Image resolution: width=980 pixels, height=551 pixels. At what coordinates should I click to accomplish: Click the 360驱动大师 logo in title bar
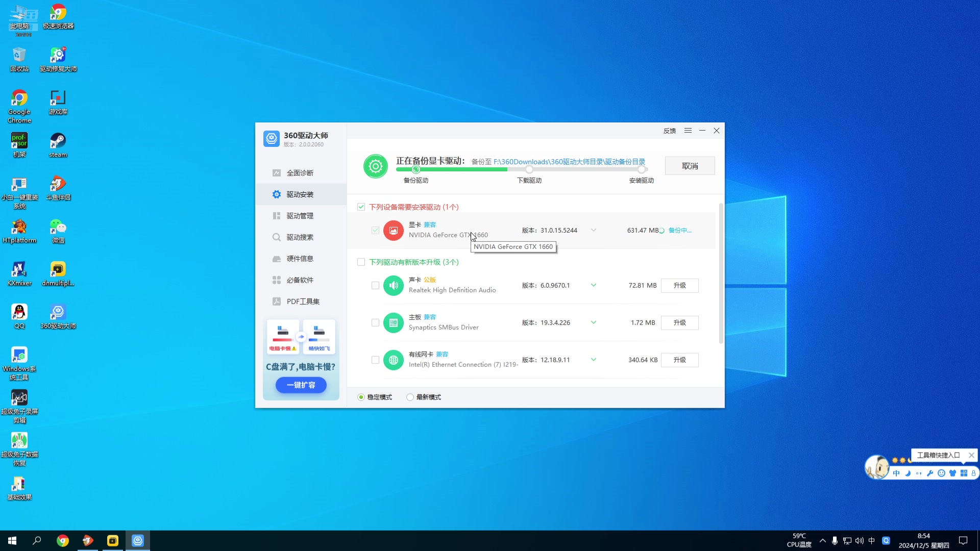[272, 138]
